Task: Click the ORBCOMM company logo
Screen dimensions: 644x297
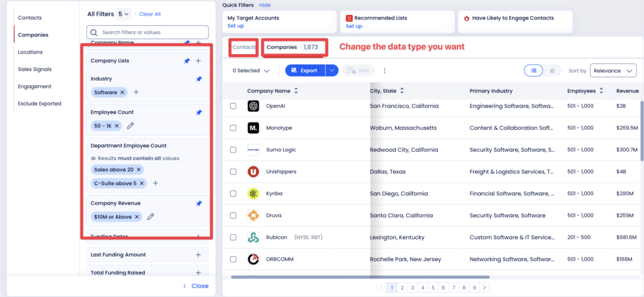Action: pos(253,259)
